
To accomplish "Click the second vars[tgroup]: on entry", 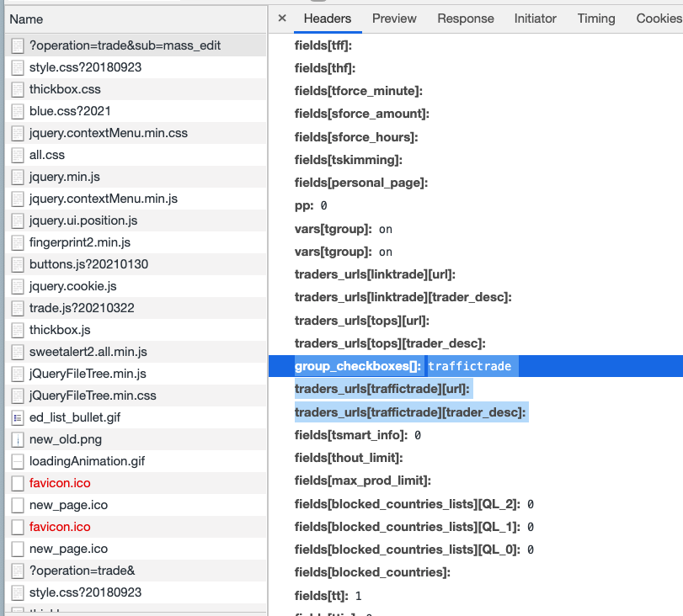I will click(x=344, y=252).
